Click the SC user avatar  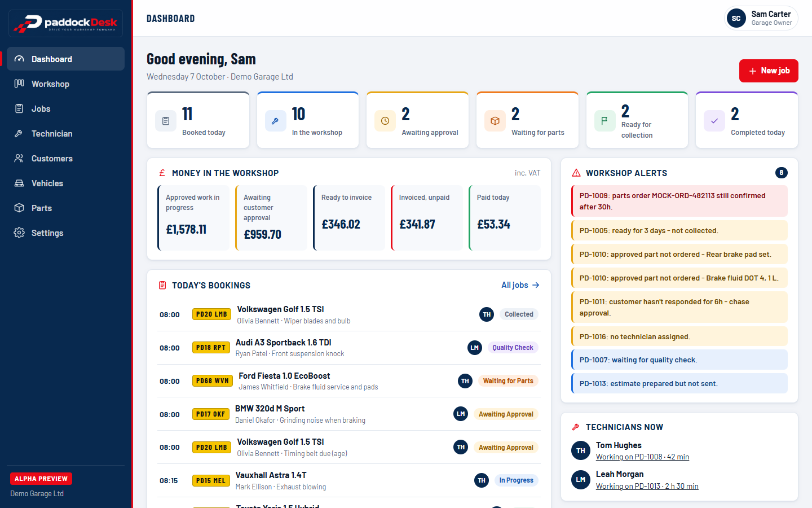point(736,19)
